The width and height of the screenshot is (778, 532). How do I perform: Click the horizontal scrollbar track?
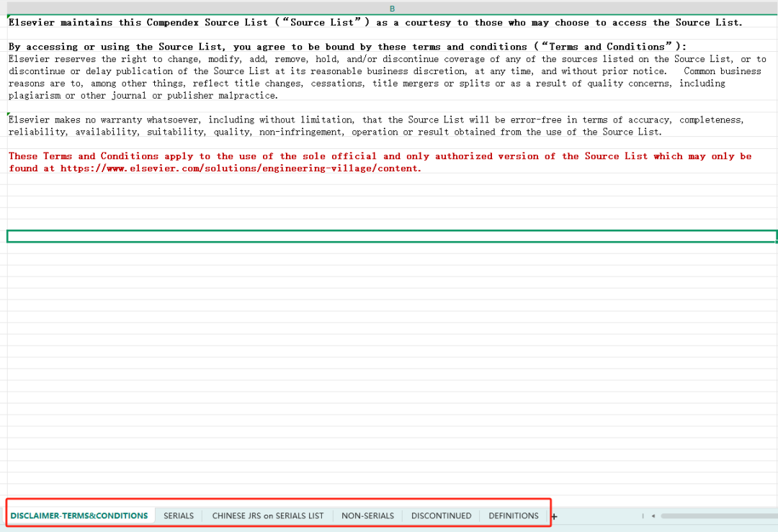tap(719, 516)
